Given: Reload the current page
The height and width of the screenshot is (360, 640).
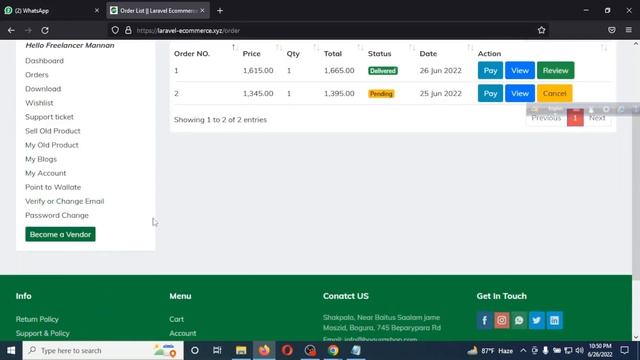Looking at the screenshot, I should click(x=45, y=30).
